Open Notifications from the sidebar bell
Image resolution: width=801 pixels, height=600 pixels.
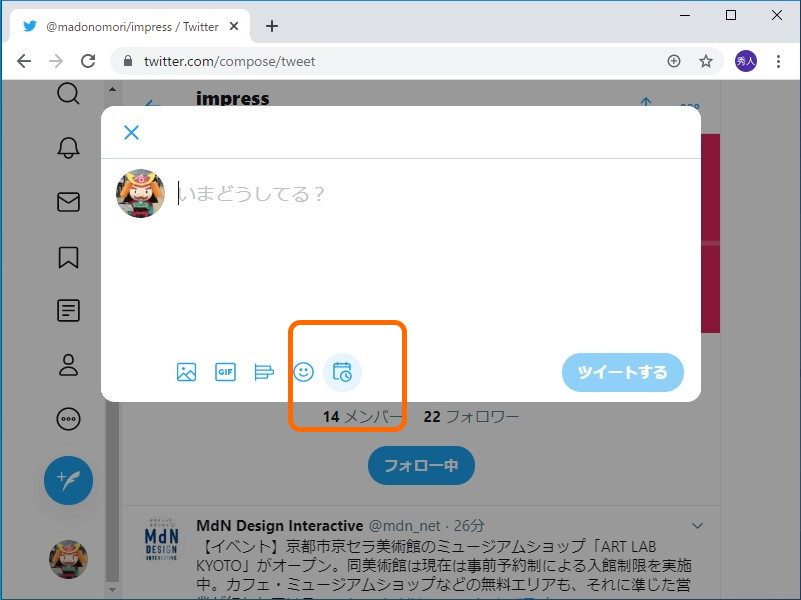tap(68, 146)
